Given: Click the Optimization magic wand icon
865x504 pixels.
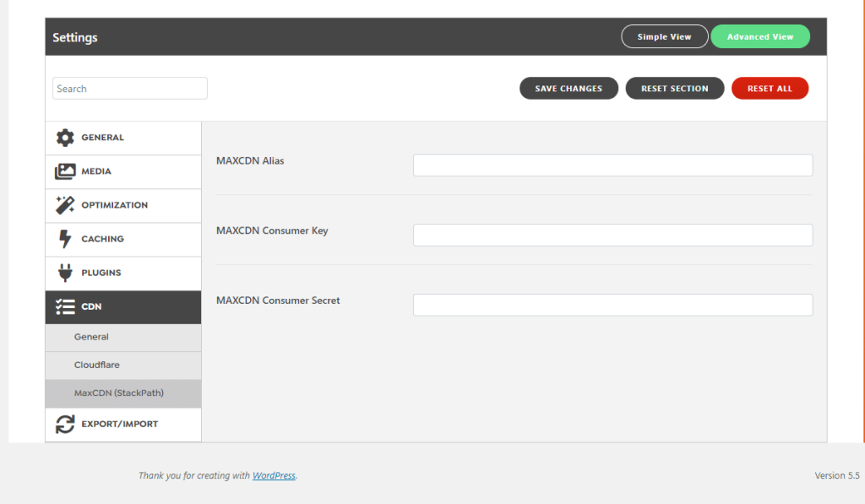Looking at the screenshot, I should (65, 205).
